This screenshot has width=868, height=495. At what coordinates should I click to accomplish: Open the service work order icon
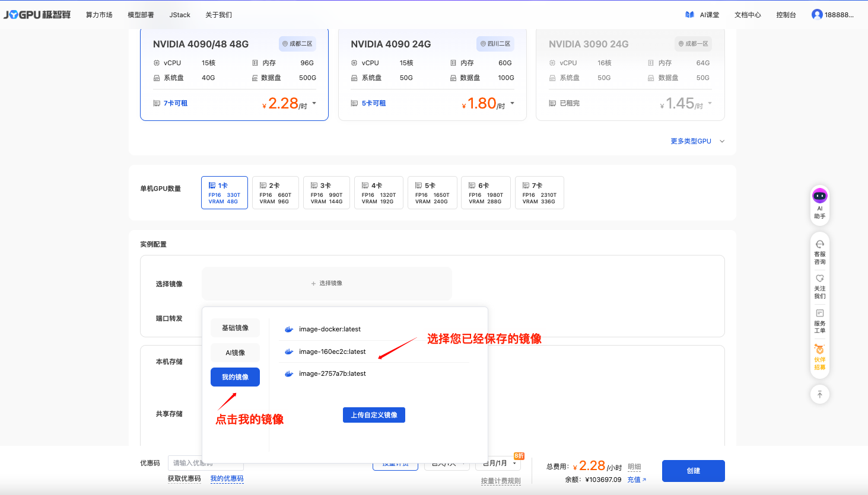[819, 313]
